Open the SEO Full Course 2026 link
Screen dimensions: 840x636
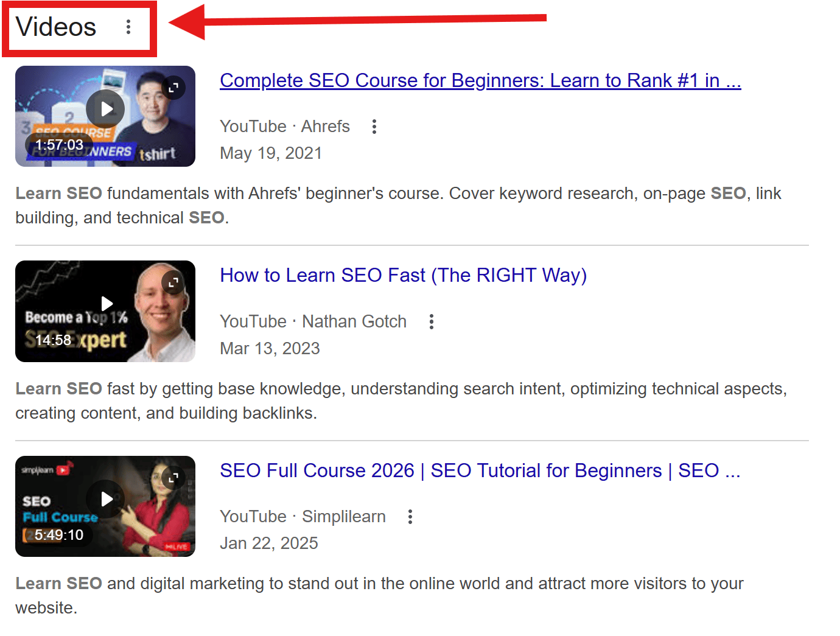480,470
